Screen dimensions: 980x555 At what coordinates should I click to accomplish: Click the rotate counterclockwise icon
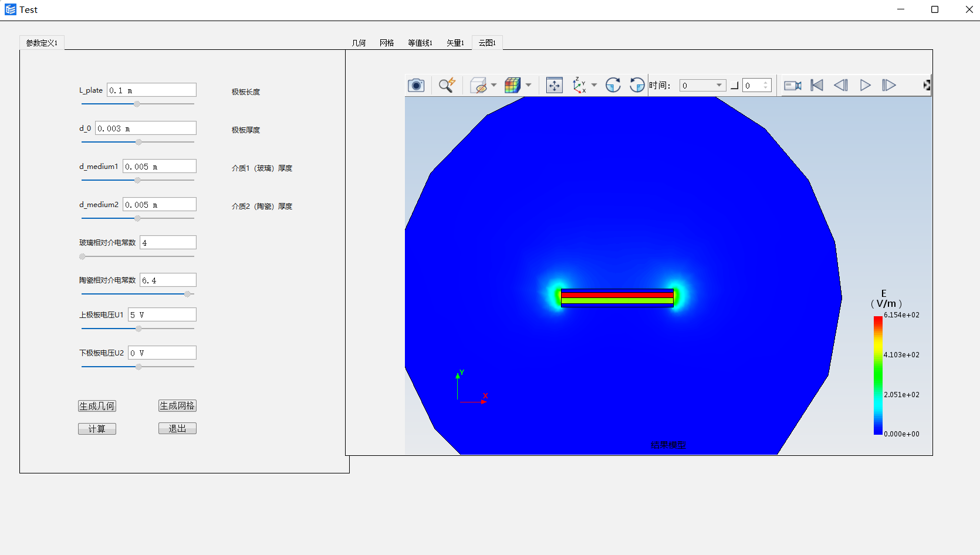pos(637,86)
